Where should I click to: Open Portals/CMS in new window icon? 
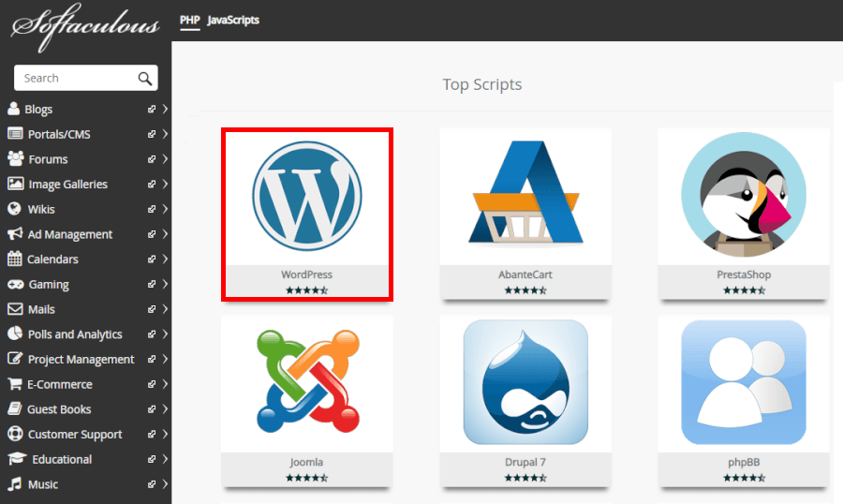pos(152,134)
